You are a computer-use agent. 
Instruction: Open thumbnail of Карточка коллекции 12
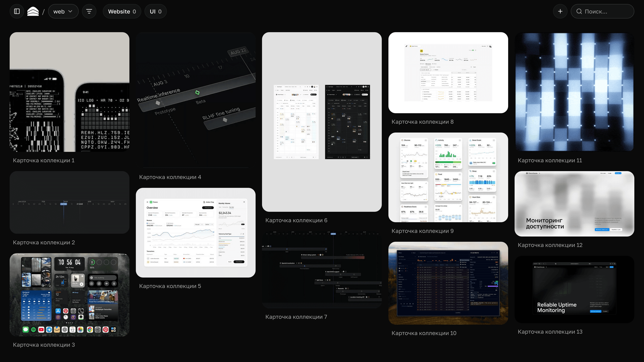click(575, 204)
